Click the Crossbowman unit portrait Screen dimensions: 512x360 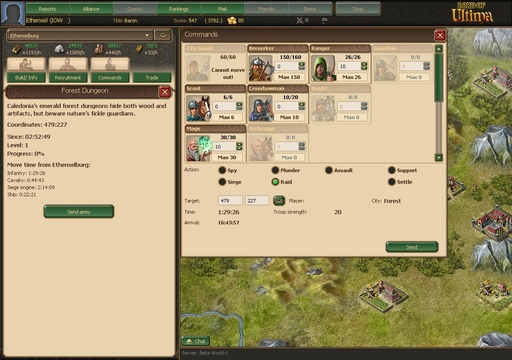click(261, 109)
